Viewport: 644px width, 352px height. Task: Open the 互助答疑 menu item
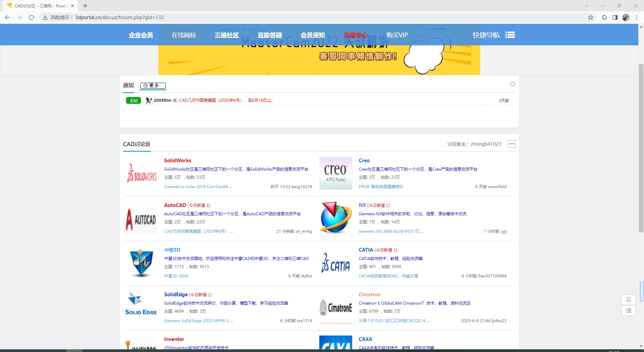click(270, 35)
